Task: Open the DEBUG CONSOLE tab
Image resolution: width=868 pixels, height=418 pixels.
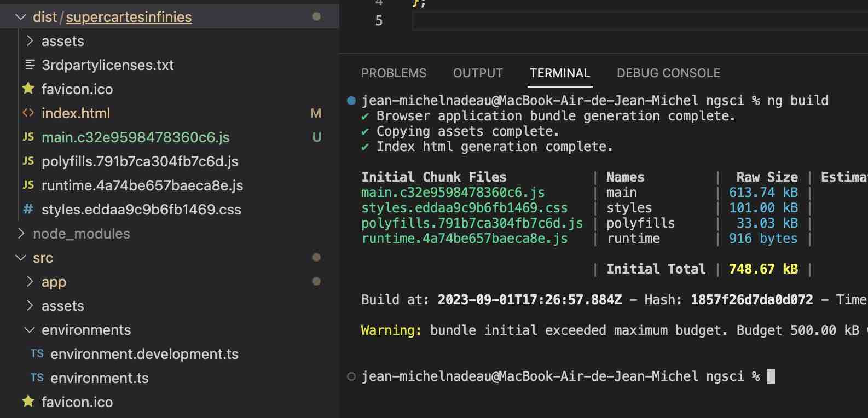Action: click(668, 73)
